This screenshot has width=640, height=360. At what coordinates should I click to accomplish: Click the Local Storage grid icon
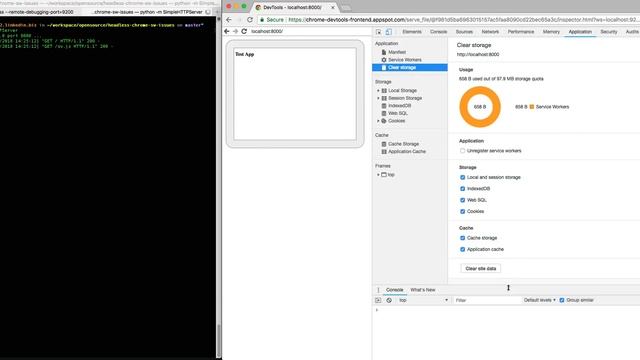point(384,91)
